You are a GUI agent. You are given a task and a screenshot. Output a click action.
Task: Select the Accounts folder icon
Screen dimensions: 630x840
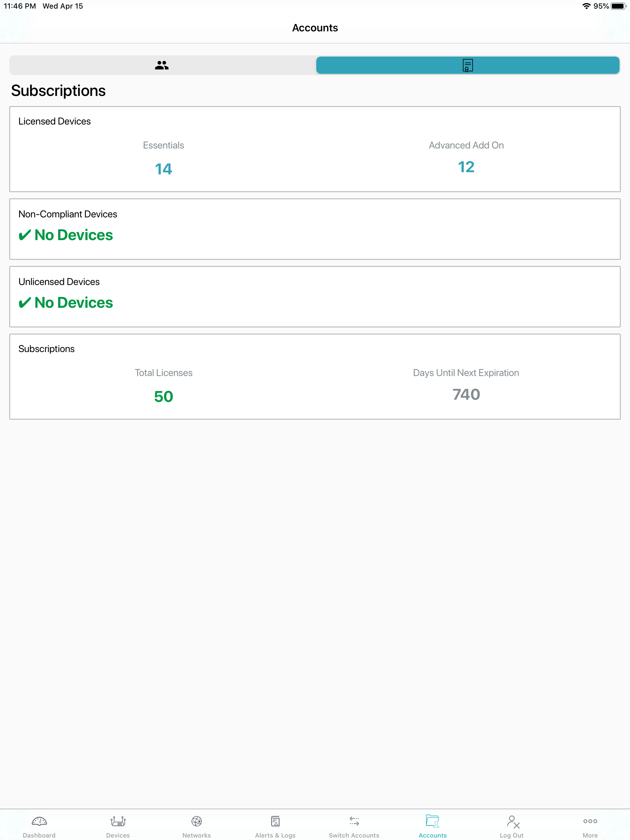tap(433, 821)
